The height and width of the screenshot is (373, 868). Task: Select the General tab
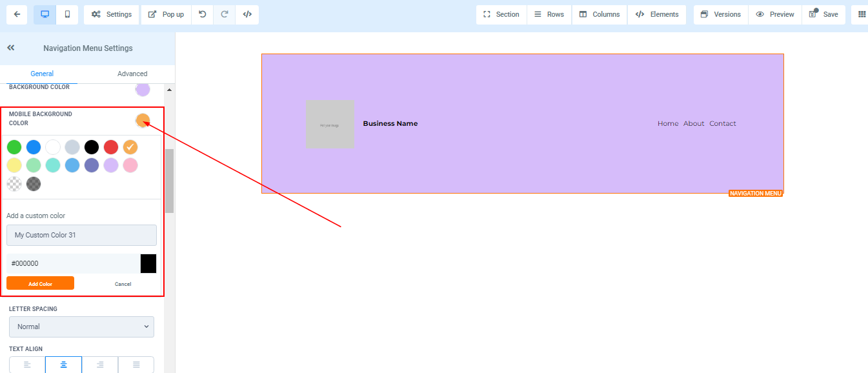coord(42,74)
